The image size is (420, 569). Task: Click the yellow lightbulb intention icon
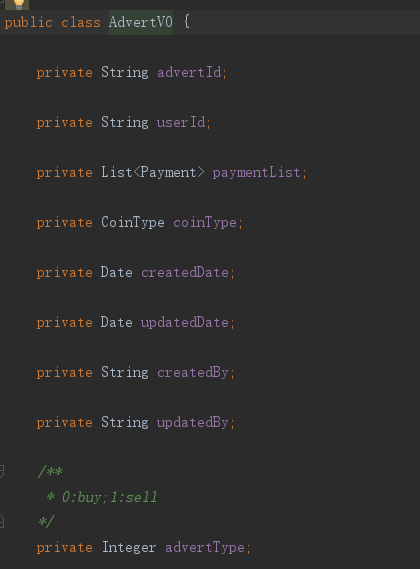[x=17, y=4]
